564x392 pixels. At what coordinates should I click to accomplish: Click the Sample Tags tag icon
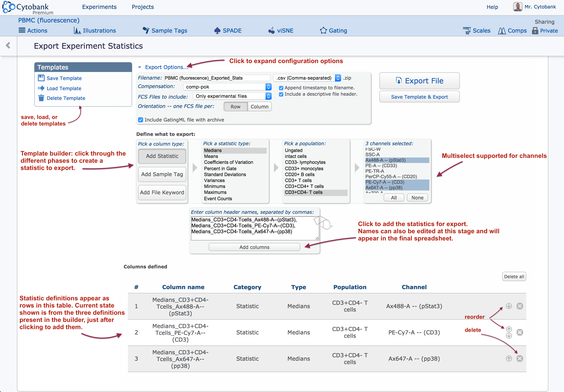coord(146,30)
